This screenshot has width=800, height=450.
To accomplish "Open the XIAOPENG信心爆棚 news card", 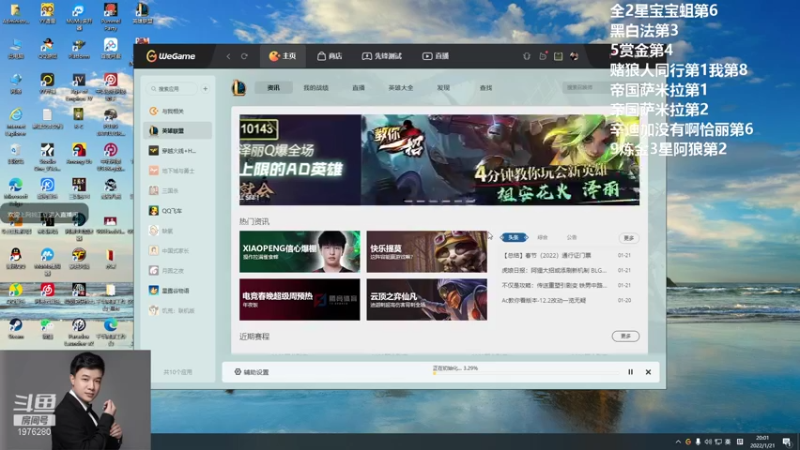I will pos(299,252).
